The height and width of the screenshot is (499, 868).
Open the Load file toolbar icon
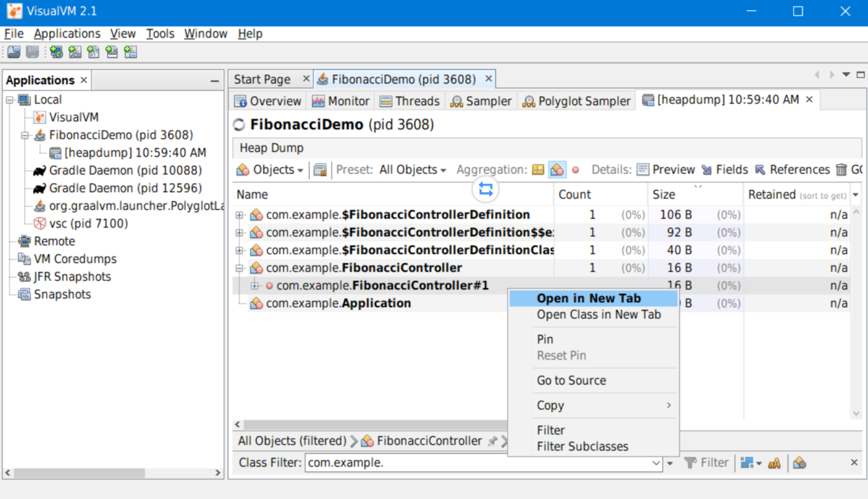click(13, 52)
